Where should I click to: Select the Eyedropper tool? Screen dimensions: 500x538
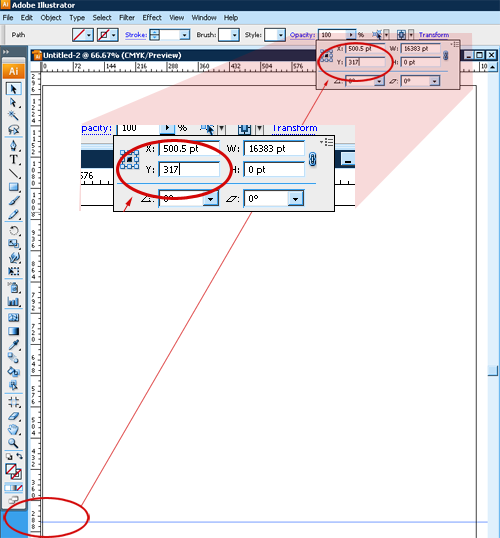13,344
